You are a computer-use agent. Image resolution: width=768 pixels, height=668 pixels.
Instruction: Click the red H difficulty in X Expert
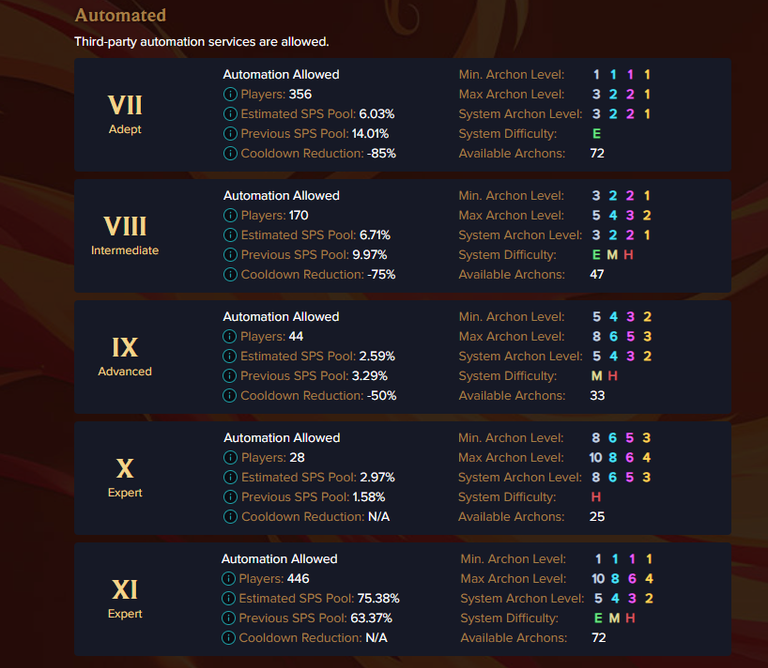pyautogui.click(x=597, y=497)
